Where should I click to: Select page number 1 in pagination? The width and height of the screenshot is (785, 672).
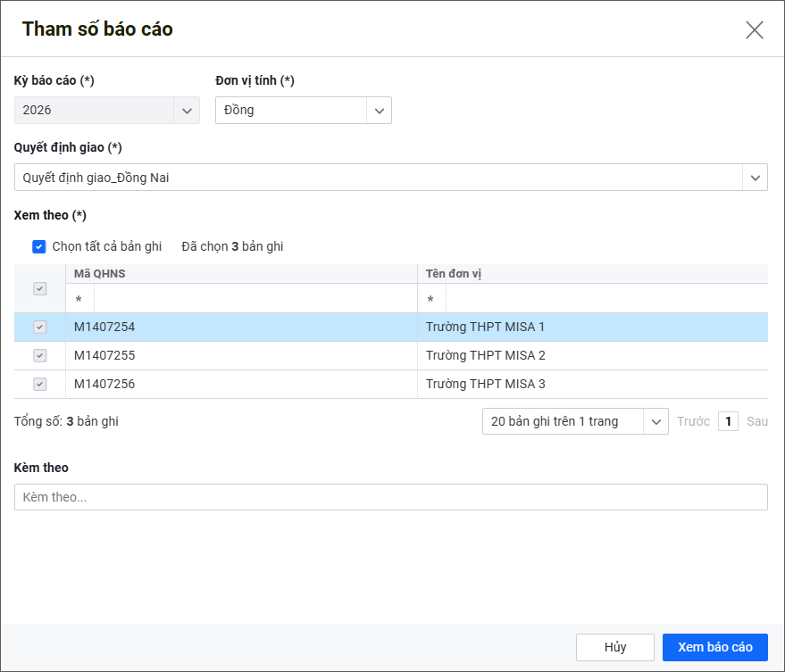click(728, 421)
